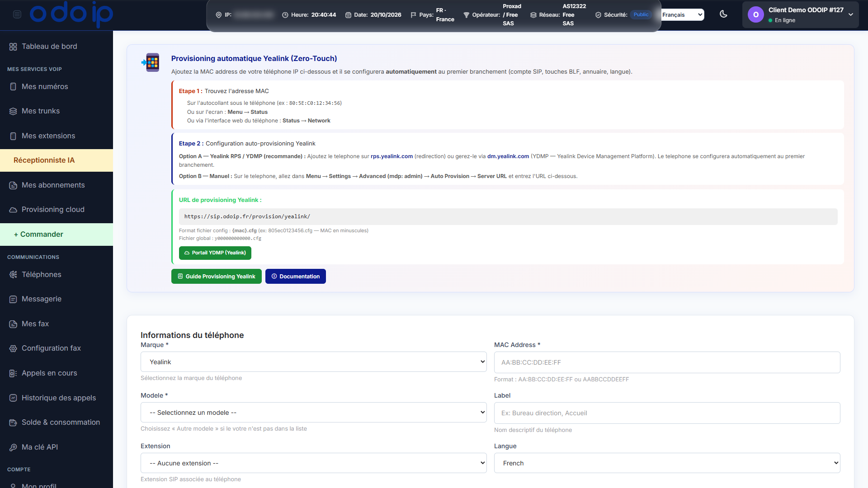
Task: Select the + Commander menu item
Action: point(57,235)
